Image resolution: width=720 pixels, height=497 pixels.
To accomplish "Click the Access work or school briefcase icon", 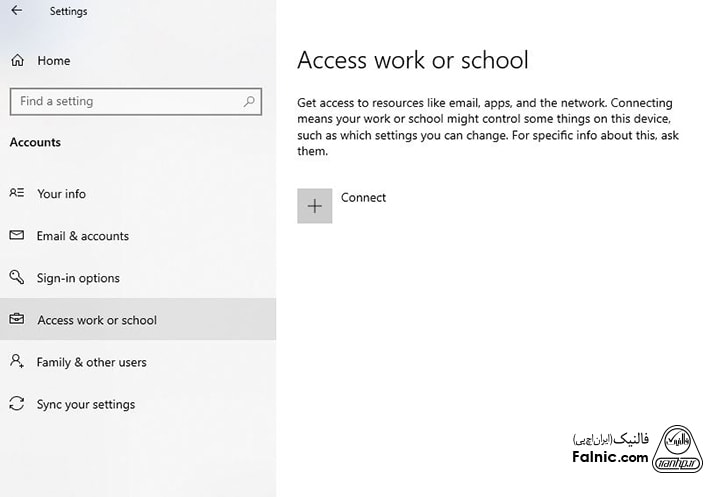I will point(17,320).
